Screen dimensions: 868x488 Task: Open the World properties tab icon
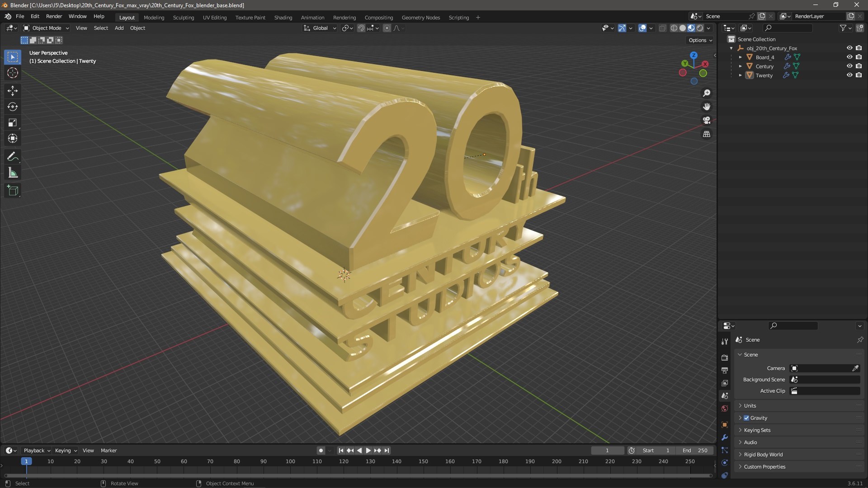tap(725, 408)
